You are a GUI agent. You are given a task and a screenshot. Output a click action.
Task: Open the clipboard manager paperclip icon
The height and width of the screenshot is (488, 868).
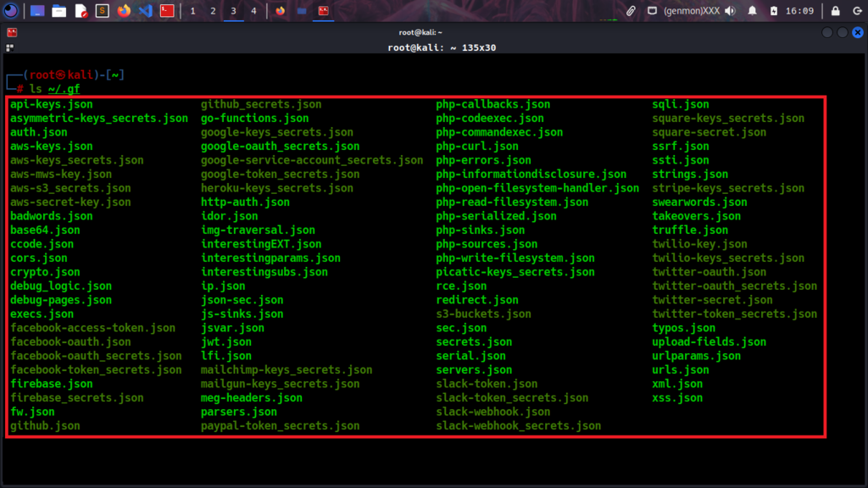(x=631, y=11)
